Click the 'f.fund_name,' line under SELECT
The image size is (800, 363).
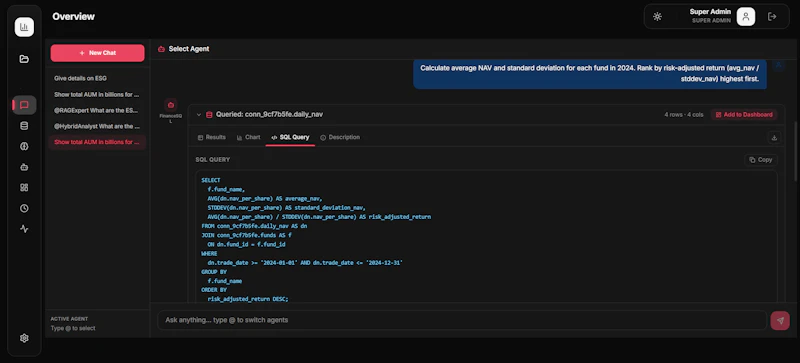(x=226, y=189)
